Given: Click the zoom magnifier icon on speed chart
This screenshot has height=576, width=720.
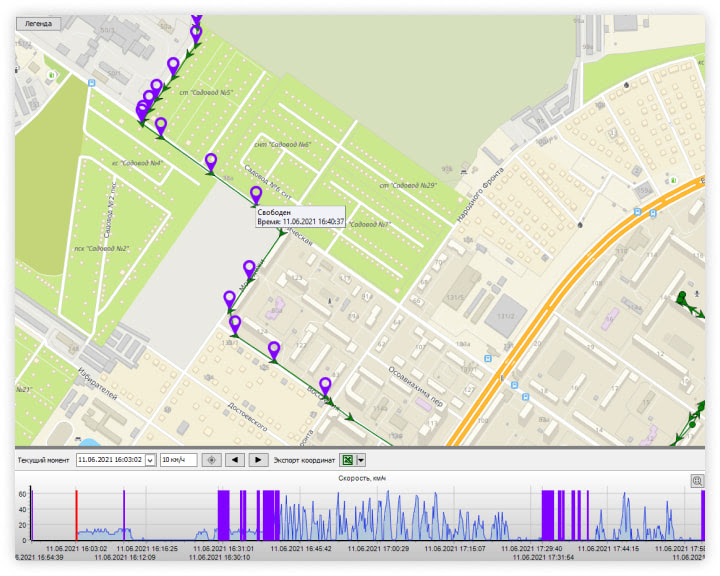Looking at the screenshot, I should [697, 481].
